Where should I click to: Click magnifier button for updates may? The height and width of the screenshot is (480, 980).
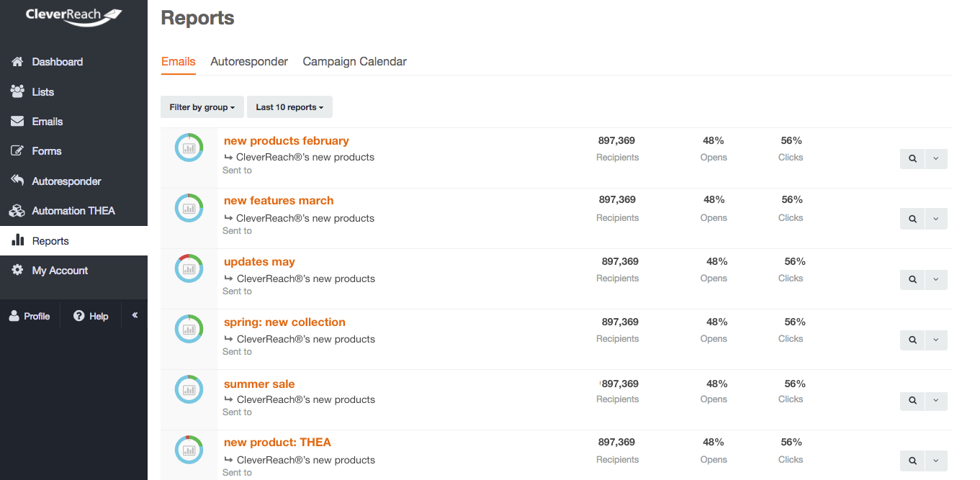click(912, 279)
